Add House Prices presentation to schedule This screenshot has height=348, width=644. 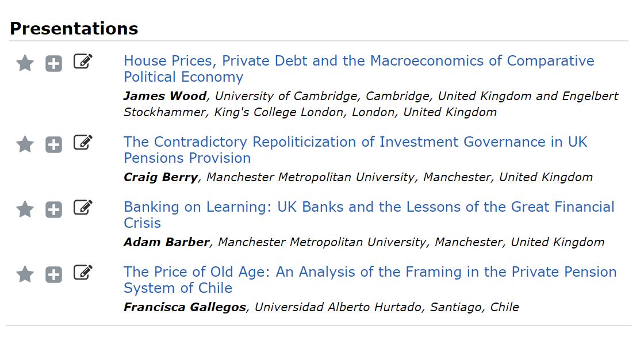[53, 64]
